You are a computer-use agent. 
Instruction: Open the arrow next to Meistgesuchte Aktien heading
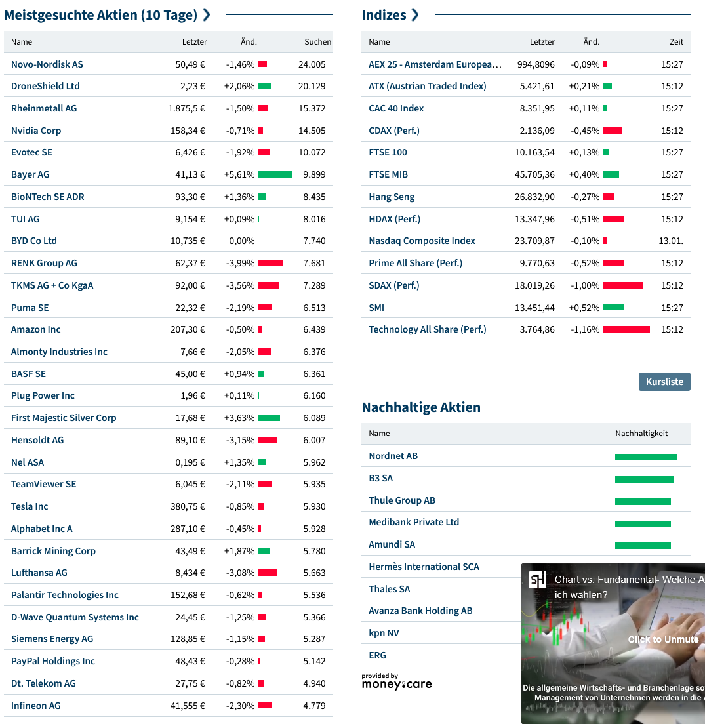207,15
